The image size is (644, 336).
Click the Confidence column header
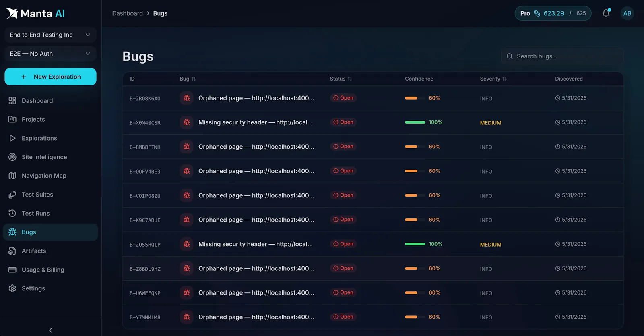click(419, 79)
